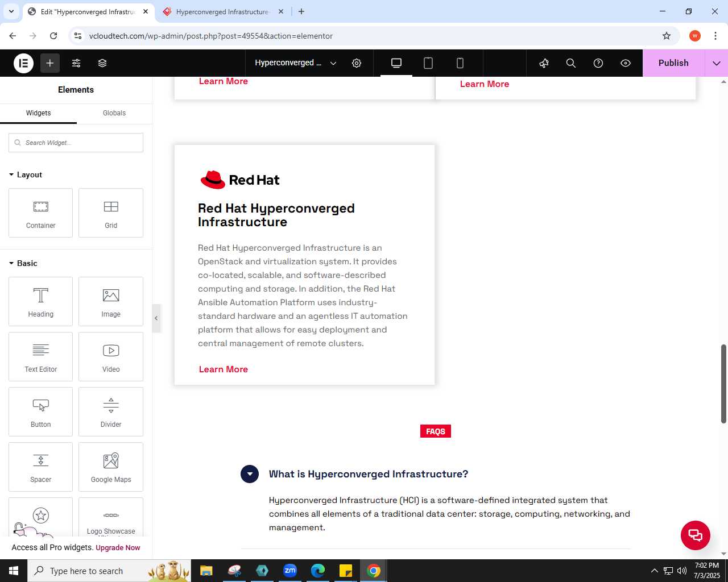
Task: Click the Publish button
Action: (x=673, y=63)
